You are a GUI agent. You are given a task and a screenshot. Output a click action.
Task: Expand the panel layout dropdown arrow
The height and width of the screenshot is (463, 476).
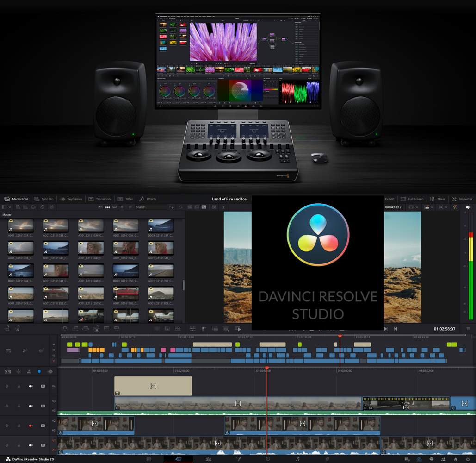(x=10, y=207)
